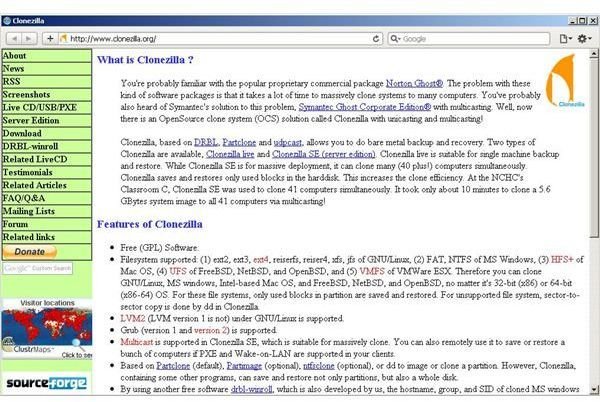The height and width of the screenshot is (402, 600).
Task: Click the SourceForge logo
Action: [x=47, y=383]
